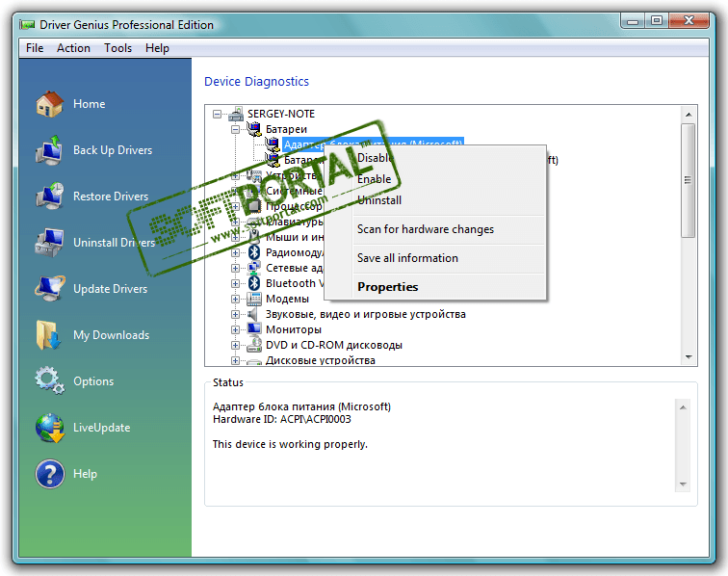Collapse the Батареи tree node

(x=235, y=129)
